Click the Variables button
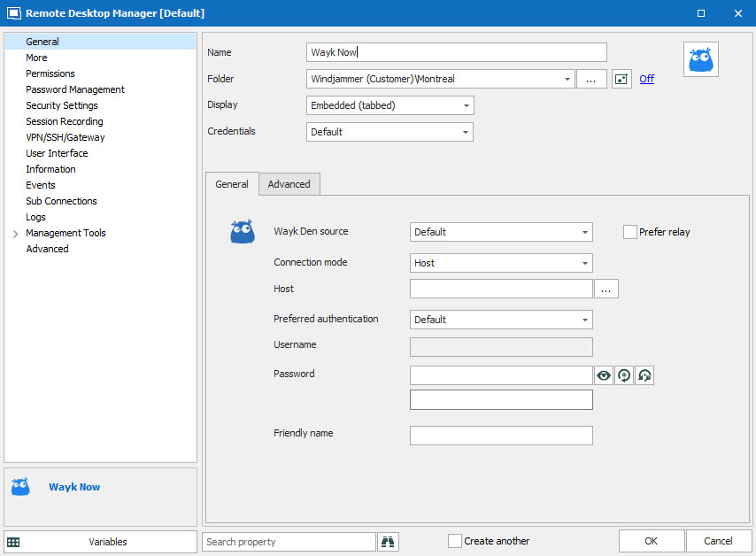The width and height of the screenshot is (756, 556). [x=100, y=542]
